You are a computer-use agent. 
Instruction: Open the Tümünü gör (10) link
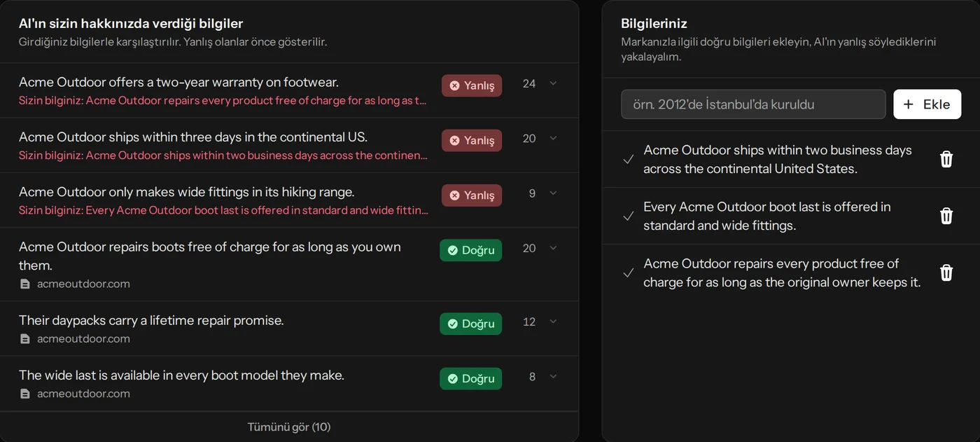pyautogui.click(x=289, y=427)
